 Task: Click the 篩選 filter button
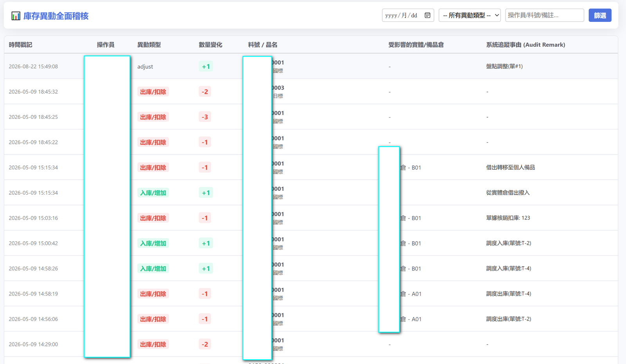(x=600, y=15)
